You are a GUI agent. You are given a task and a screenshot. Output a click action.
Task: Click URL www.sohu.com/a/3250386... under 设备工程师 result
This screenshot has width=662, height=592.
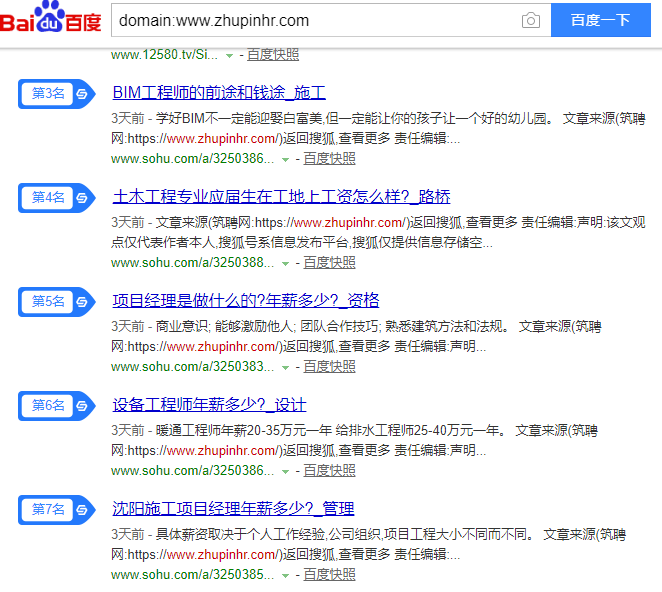(x=193, y=471)
